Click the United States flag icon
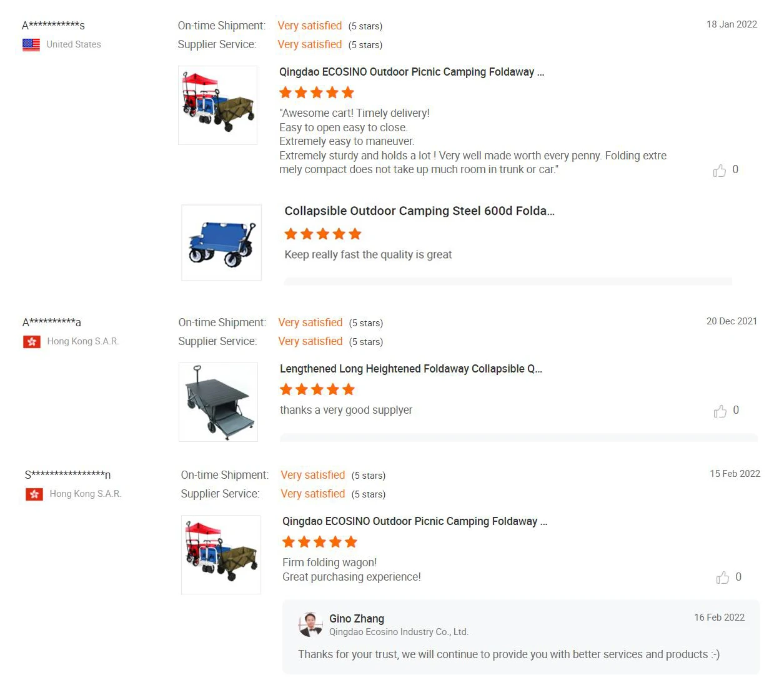Screen dimensions: 784x700 31,44
